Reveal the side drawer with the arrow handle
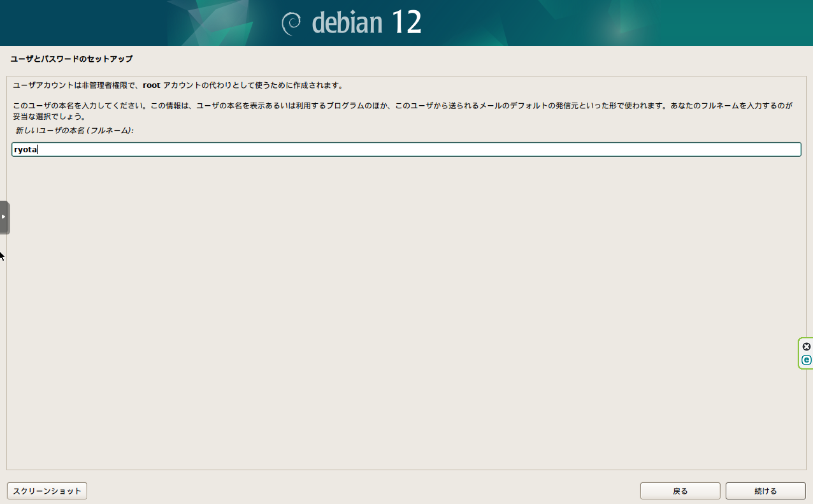The image size is (813, 504). click(x=4, y=217)
